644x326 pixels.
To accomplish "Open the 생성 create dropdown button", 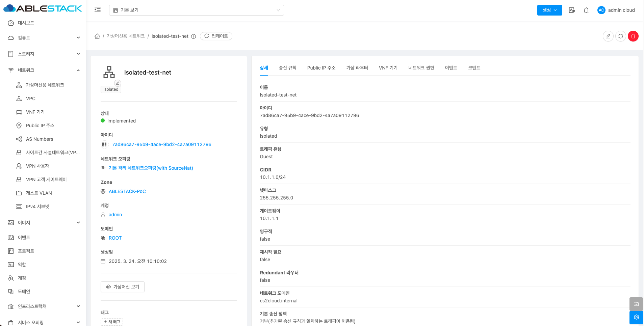I will [x=549, y=10].
